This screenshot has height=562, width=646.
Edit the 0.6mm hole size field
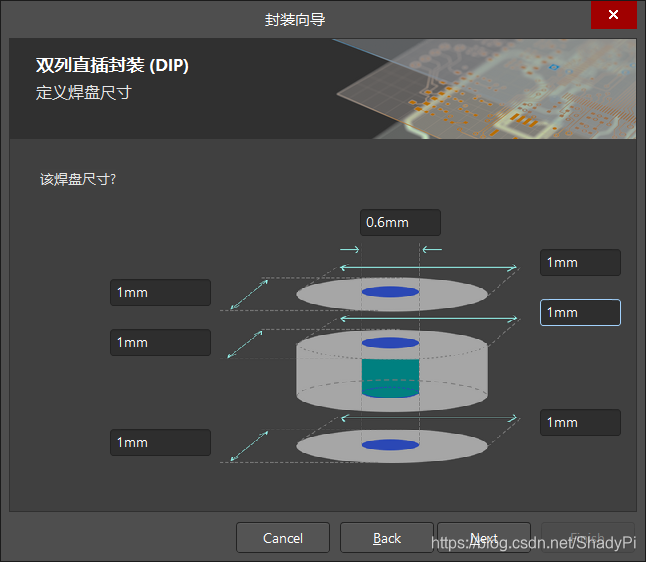[x=400, y=222]
